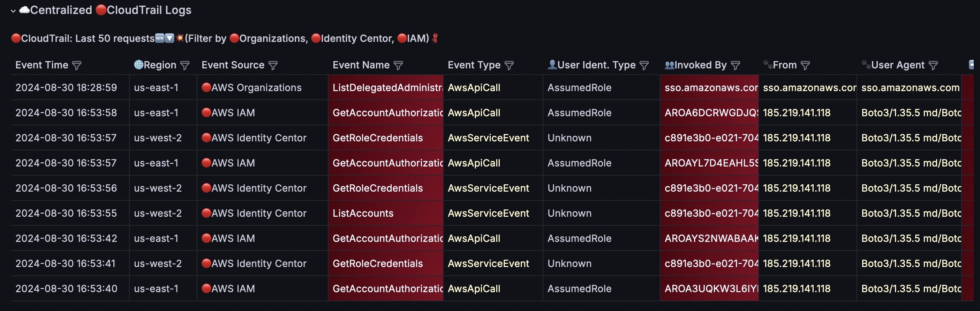The width and height of the screenshot is (980, 311).
Task: Sort the table by the Event Source header
Action: click(233, 65)
